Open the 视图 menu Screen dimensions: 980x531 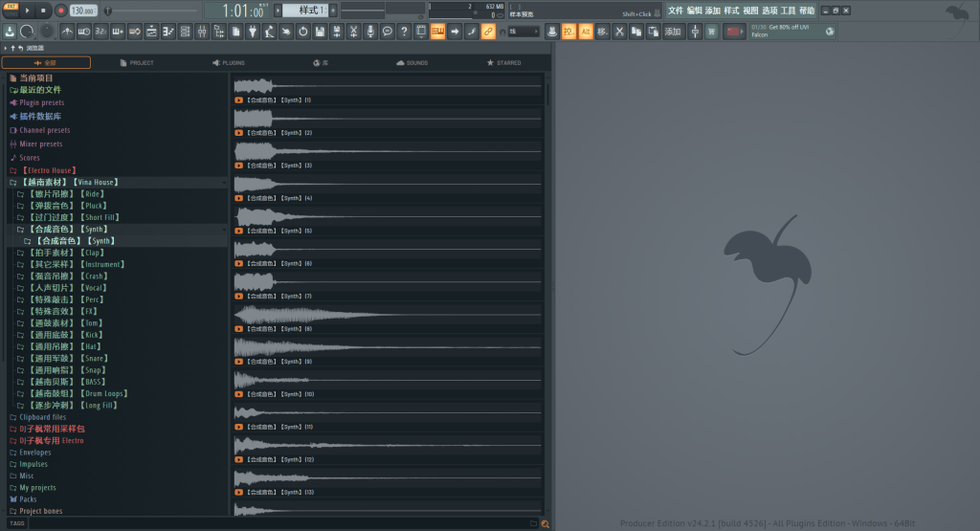click(750, 11)
